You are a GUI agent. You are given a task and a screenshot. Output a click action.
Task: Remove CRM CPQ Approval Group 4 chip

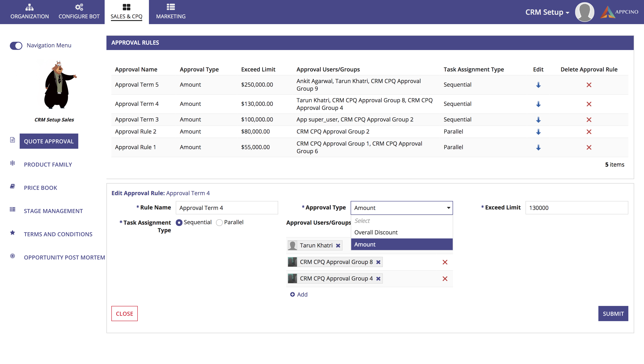(378, 278)
